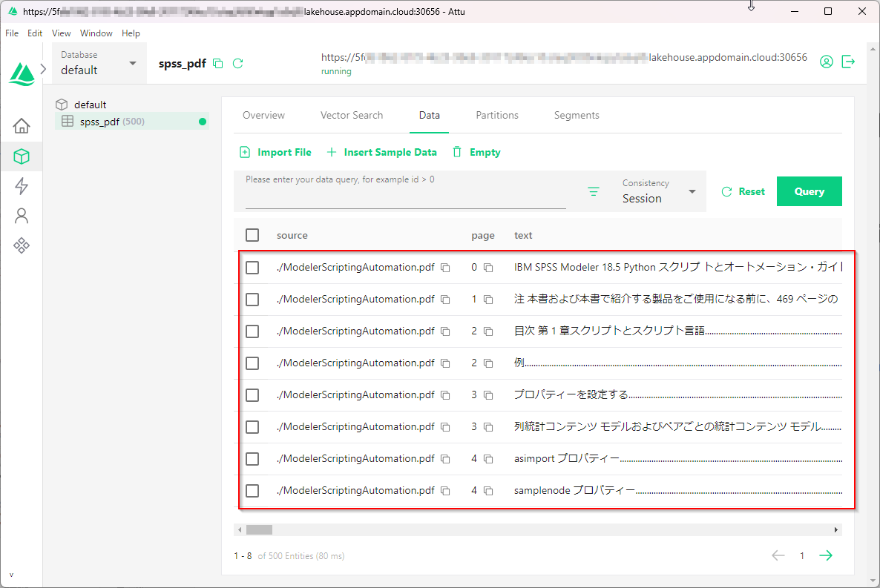Screen dimensions: 880x588
Task: Copy page value in asimport row
Action: (x=488, y=459)
